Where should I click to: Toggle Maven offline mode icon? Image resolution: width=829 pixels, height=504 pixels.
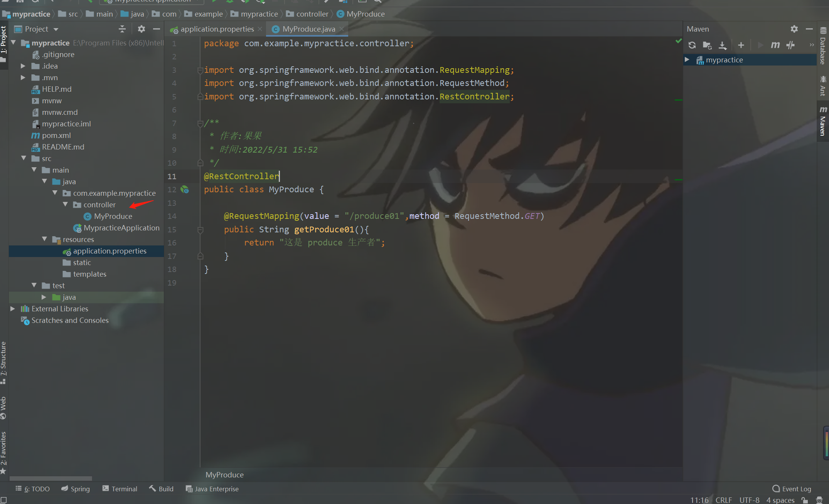click(790, 45)
